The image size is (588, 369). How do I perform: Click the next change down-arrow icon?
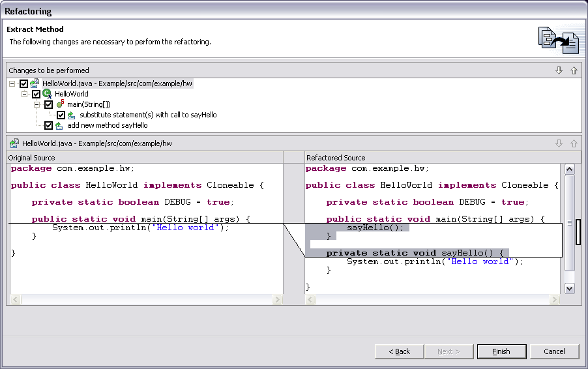(559, 70)
